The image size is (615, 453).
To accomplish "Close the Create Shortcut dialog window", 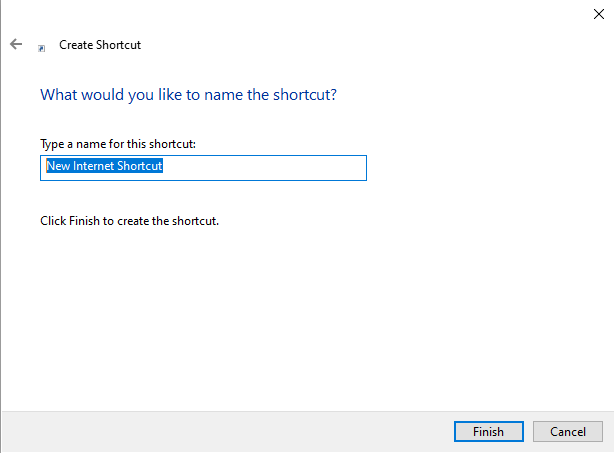I will [597, 13].
